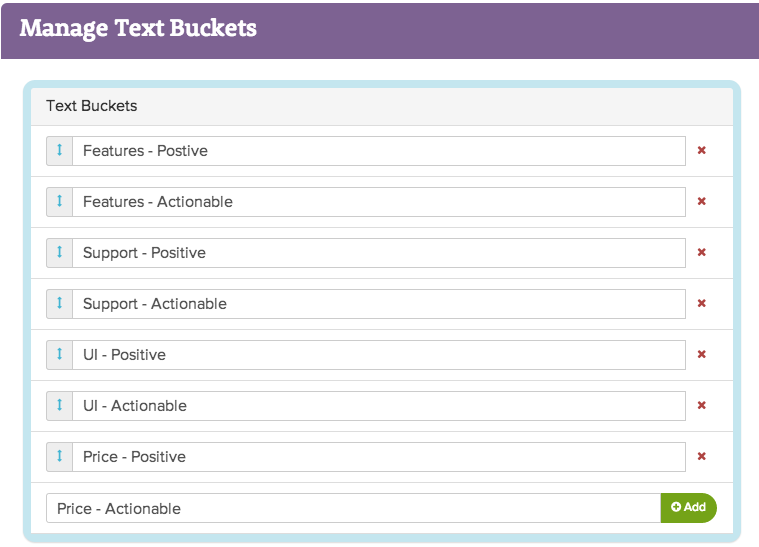Click into the UI - Positive field
The height and width of the screenshot is (547, 759).
coord(378,355)
